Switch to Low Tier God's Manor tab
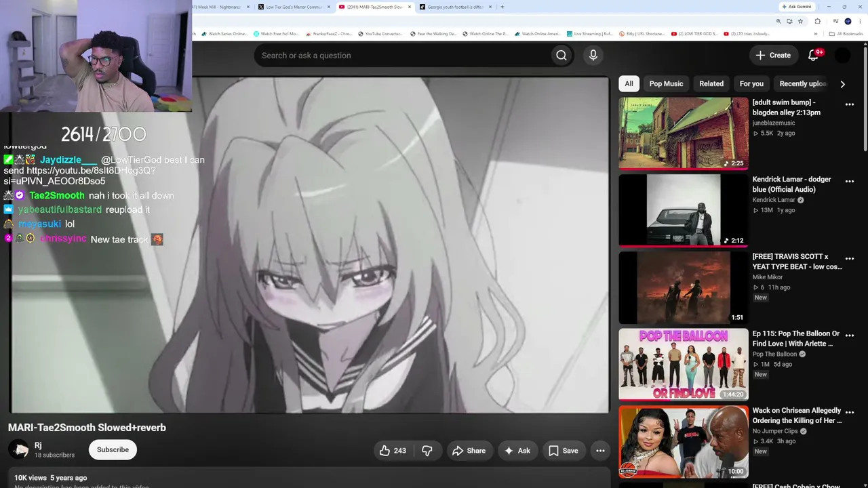868x488 pixels. [294, 7]
